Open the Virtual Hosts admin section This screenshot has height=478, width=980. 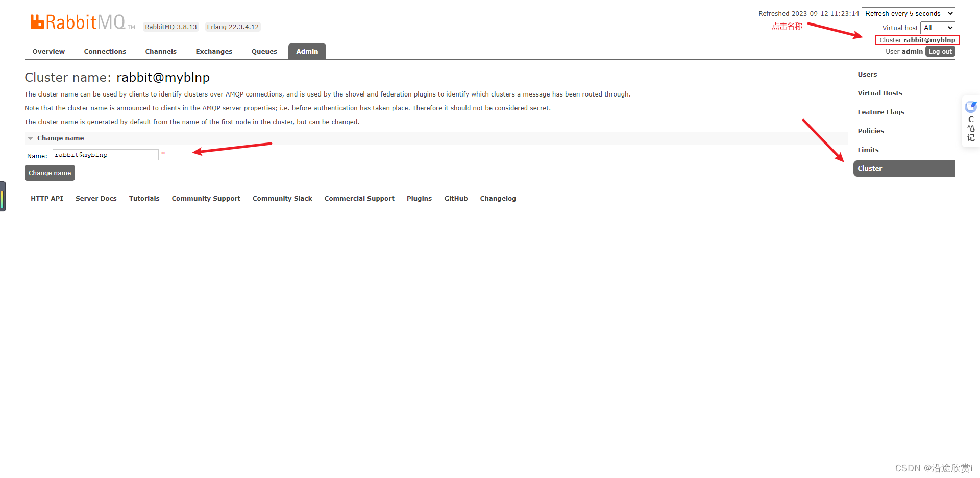[880, 93]
